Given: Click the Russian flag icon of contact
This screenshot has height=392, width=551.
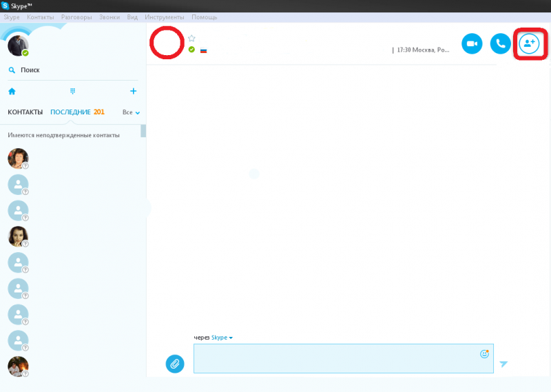Looking at the screenshot, I should point(203,50).
